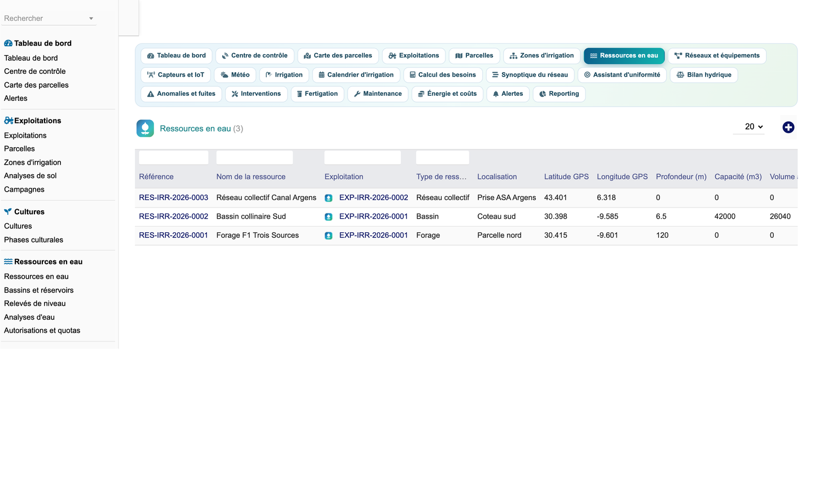Open Calcul des besoins tab

(443, 75)
